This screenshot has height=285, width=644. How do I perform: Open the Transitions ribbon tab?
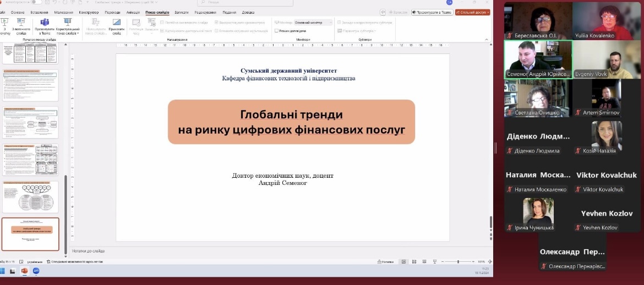tap(112, 12)
